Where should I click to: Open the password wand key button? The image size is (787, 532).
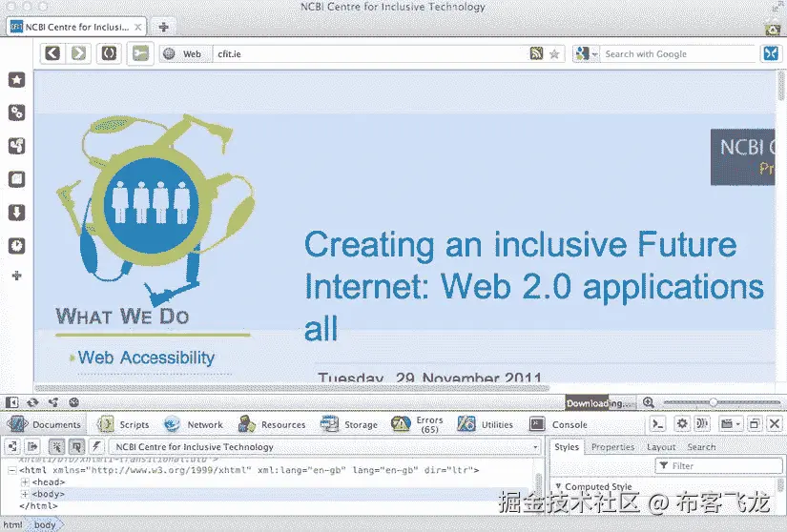(140, 53)
